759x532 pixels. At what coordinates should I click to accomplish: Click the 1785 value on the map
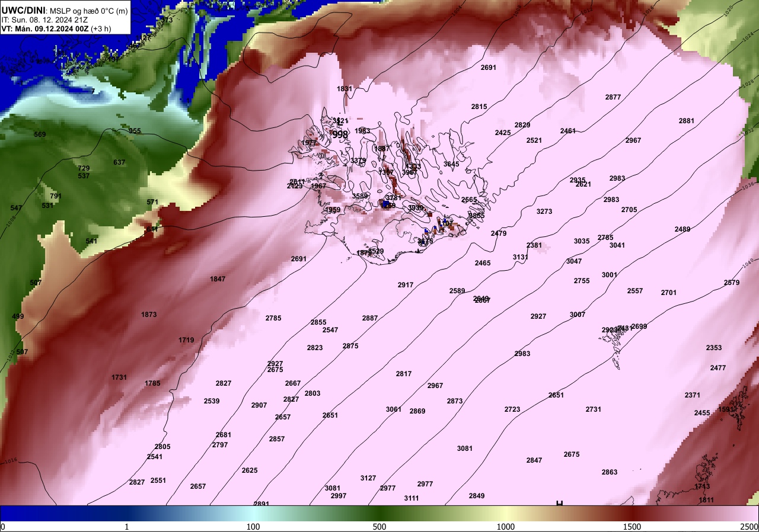tap(152, 383)
